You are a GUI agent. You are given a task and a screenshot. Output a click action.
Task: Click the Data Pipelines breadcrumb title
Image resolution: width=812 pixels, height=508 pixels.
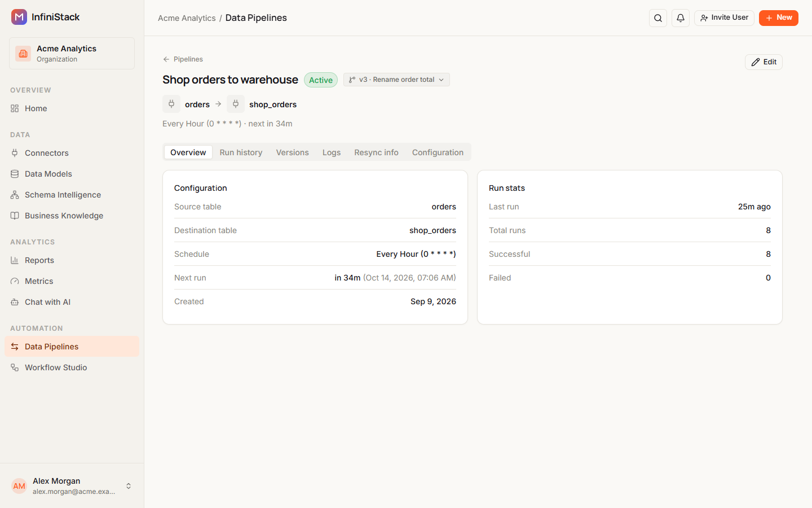pyautogui.click(x=256, y=18)
